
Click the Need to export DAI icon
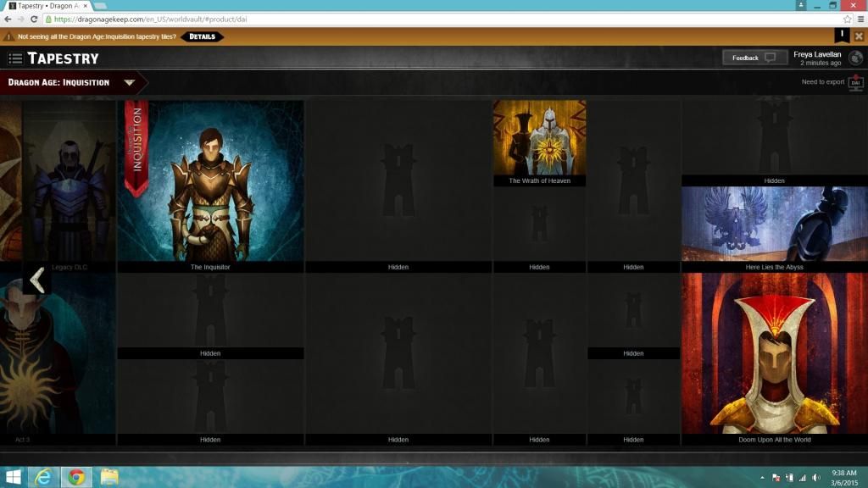pos(855,82)
